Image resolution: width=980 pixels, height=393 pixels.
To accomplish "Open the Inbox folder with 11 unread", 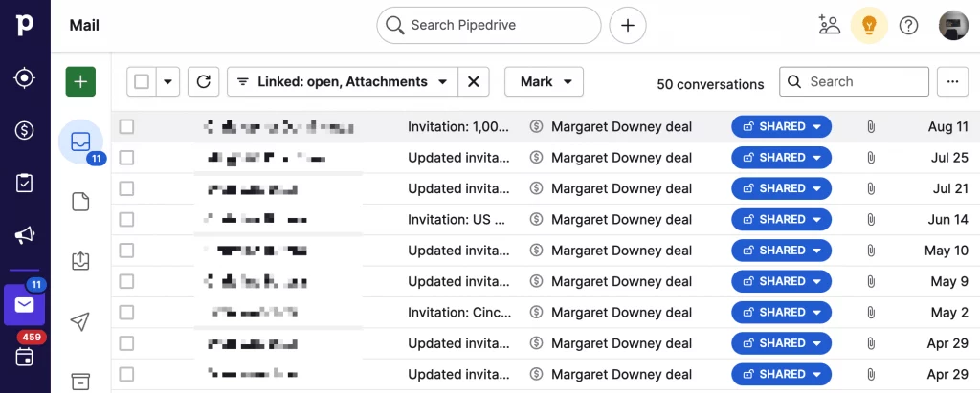I will 80,142.
